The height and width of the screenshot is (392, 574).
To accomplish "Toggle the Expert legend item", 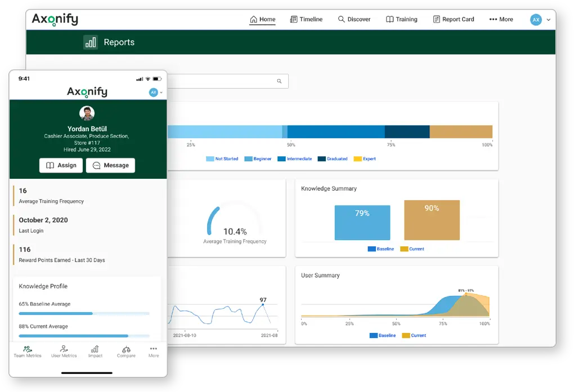I will pyautogui.click(x=365, y=159).
